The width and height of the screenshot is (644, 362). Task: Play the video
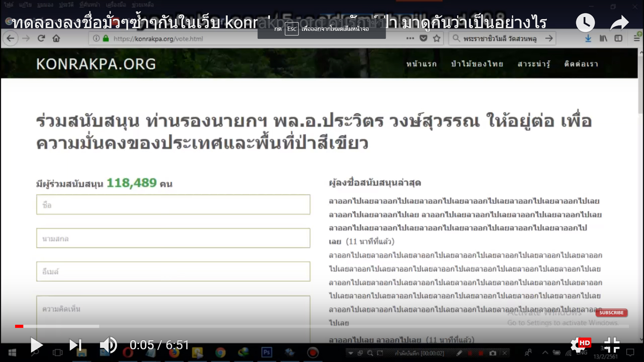36,345
